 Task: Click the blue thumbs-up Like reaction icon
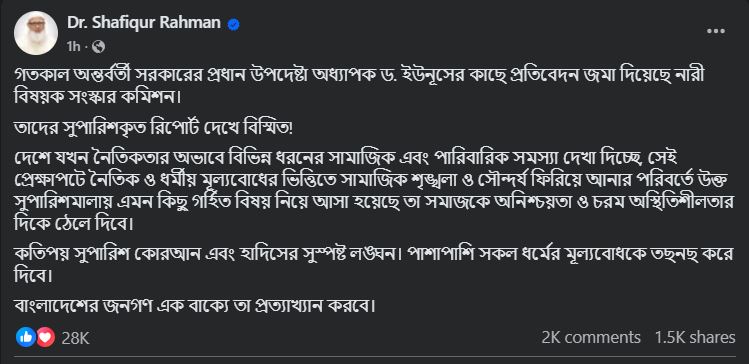point(26,337)
